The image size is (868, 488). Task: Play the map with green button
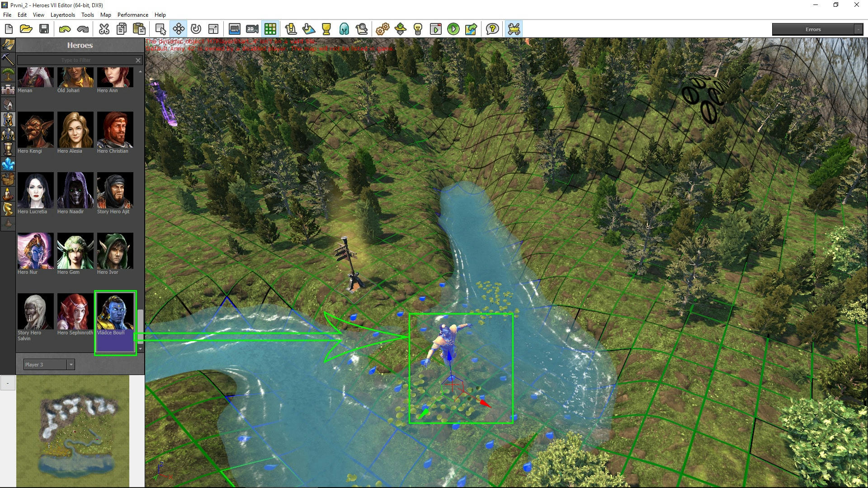tap(453, 29)
